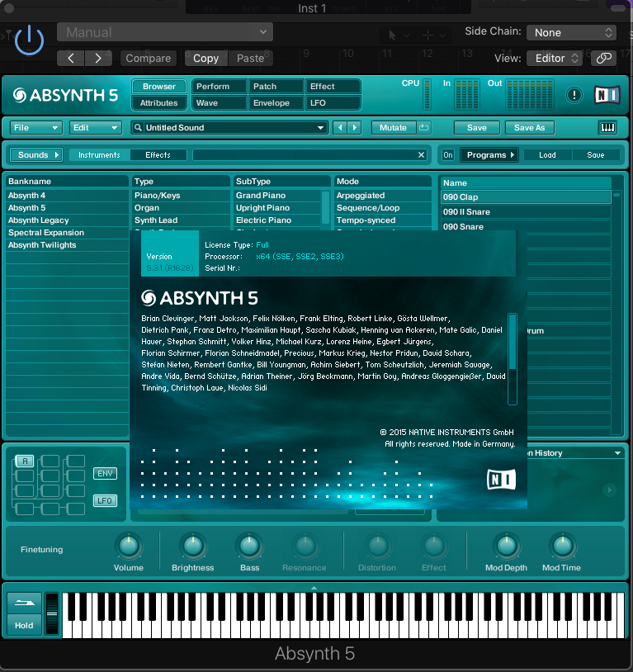Click the Brightness knob
Viewport: 633px width, 672px height.
tap(193, 546)
